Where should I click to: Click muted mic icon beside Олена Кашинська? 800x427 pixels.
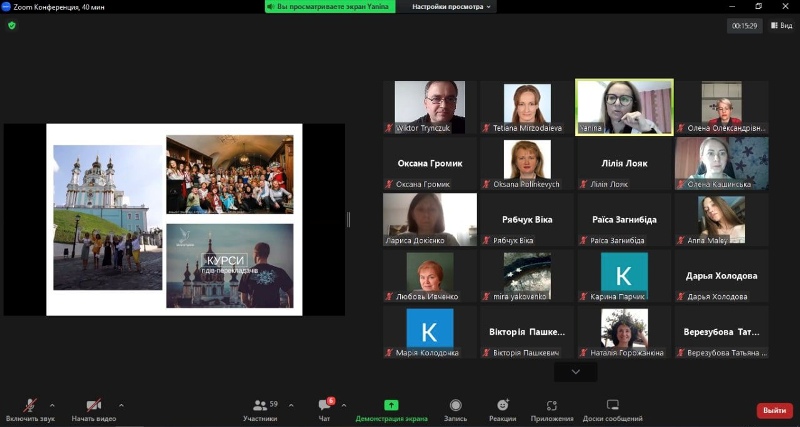(x=681, y=184)
